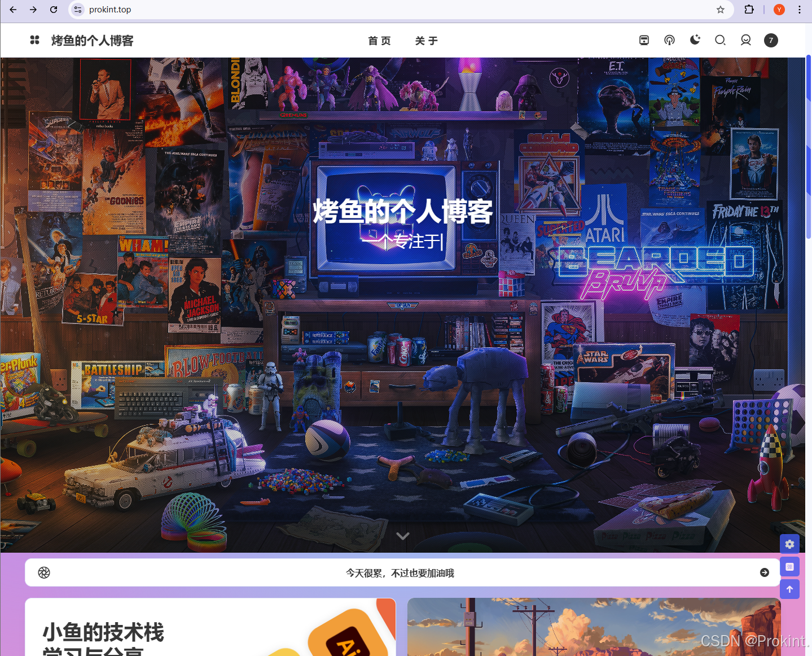Open the announcement 今天很累，不过也要加油哦

tap(400, 573)
